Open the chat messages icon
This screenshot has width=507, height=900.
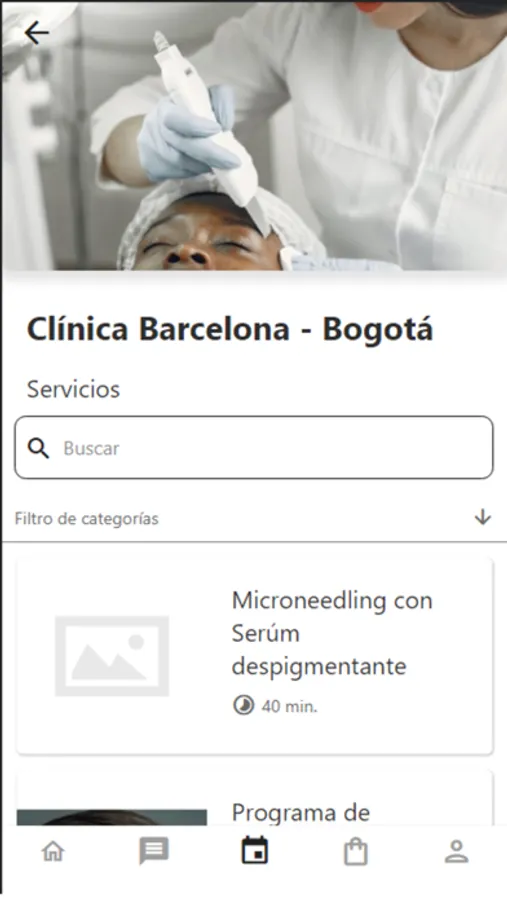154,851
